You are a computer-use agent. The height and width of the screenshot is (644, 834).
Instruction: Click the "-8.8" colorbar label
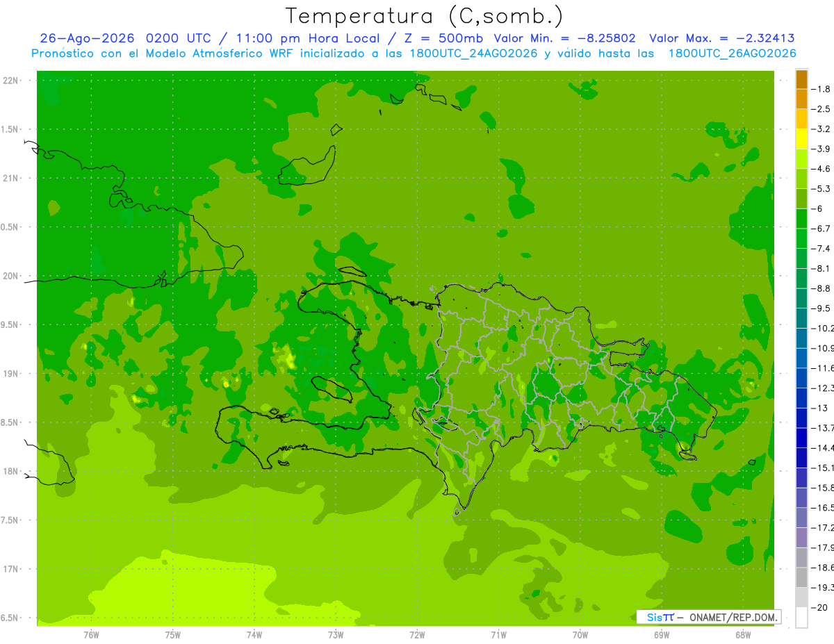(x=821, y=288)
